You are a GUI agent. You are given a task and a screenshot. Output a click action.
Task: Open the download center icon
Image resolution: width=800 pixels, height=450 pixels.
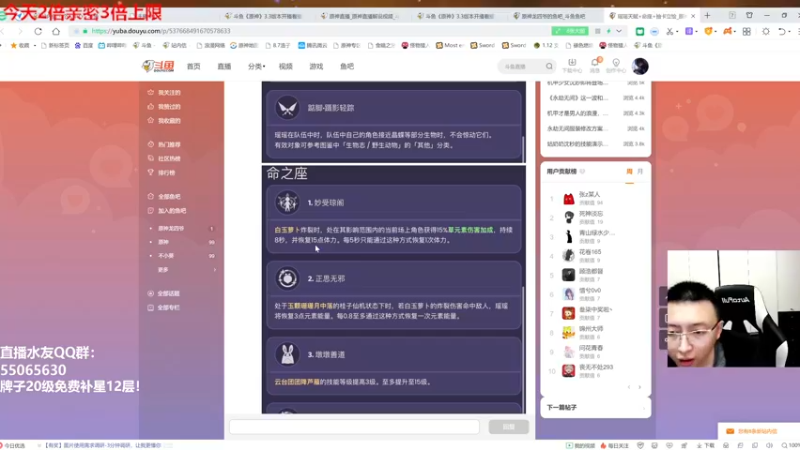[572, 65]
